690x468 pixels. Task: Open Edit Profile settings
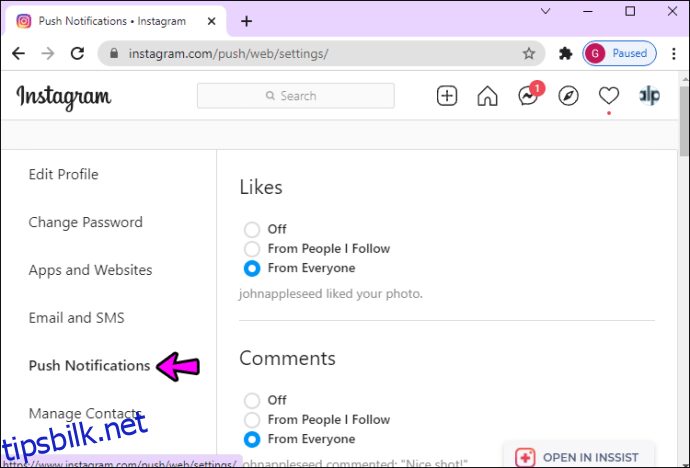coord(63,175)
